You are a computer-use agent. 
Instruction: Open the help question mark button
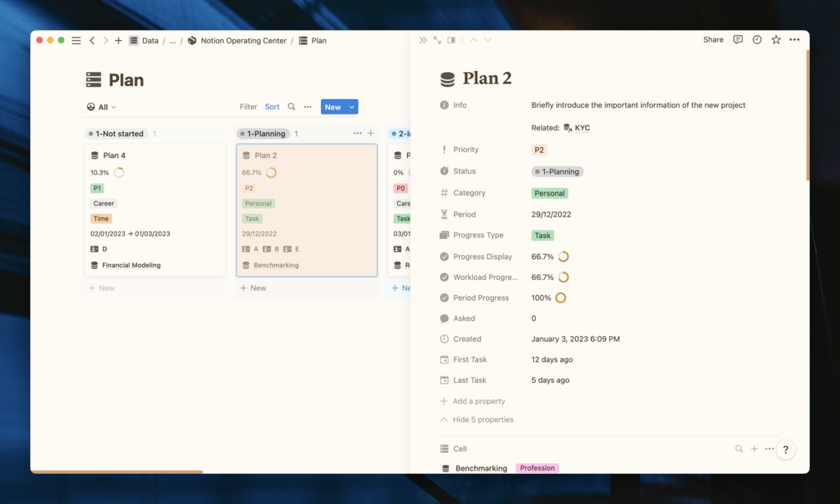tap(786, 450)
